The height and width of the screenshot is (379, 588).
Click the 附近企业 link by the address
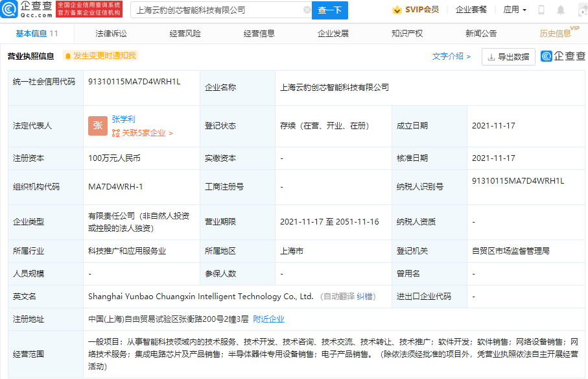268,319
